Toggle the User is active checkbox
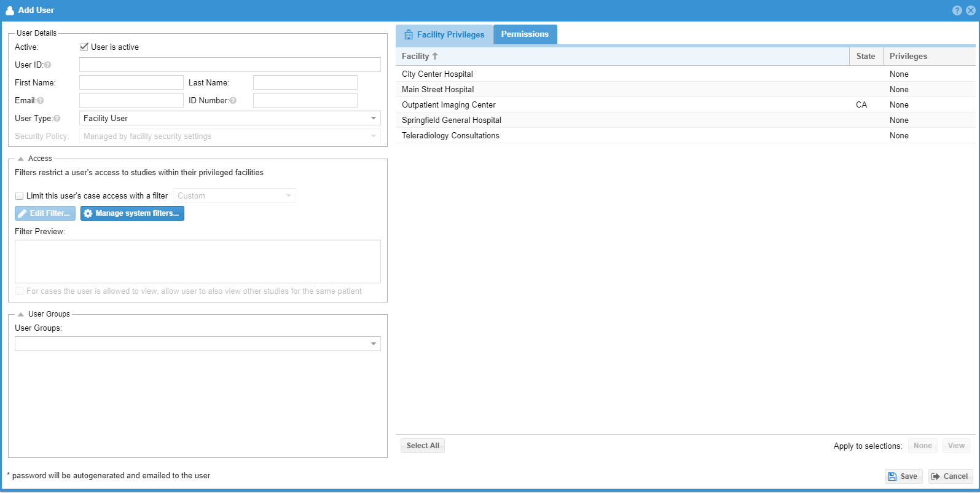The image size is (980, 493). [x=84, y=47]
